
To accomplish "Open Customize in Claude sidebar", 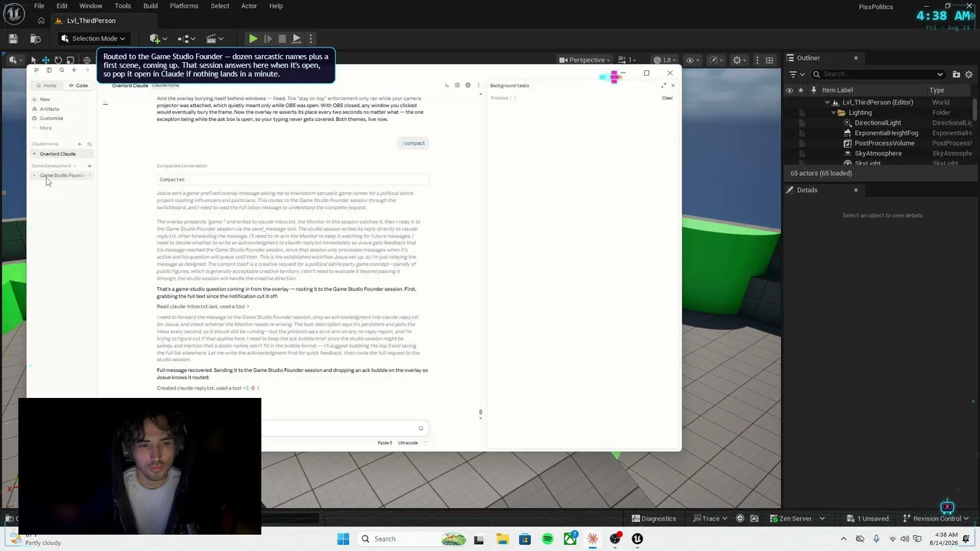I will click(51, 119).
